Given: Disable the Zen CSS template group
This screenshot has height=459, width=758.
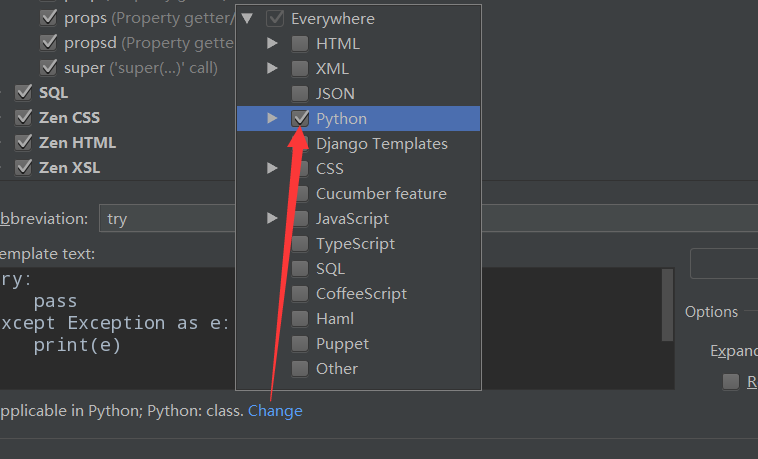Looking at the screenshot, I should (x=24, y=118).
